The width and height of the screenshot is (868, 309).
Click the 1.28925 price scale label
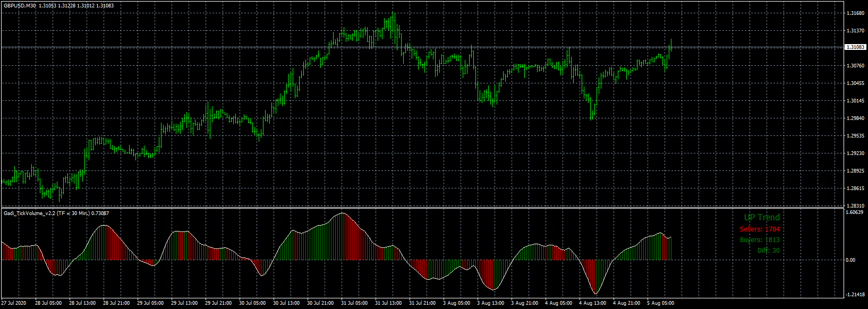tap(855, 171)
